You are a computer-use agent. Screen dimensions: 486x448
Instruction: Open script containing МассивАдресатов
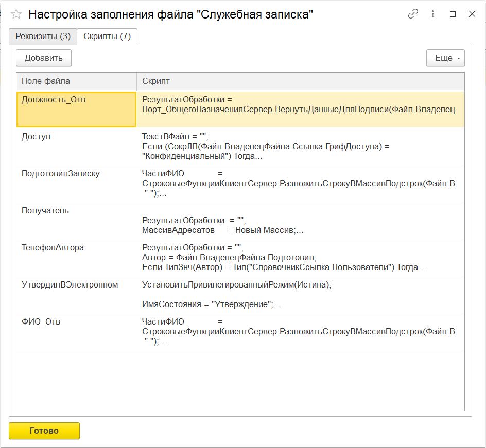300,221
